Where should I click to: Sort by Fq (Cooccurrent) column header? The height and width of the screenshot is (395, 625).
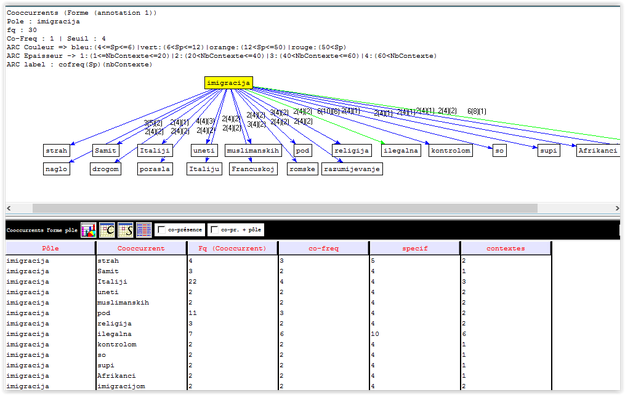tap(232, 248)
